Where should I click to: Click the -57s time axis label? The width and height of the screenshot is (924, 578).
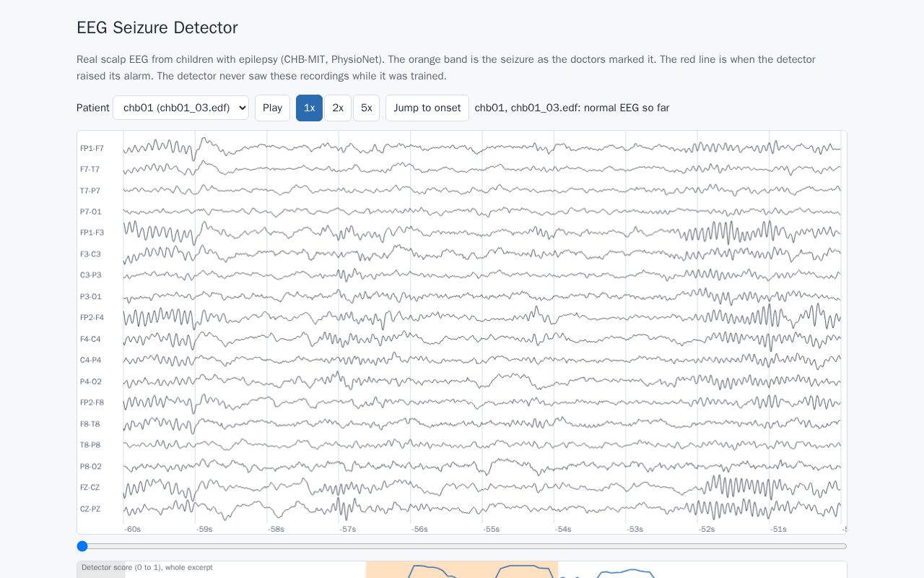point(348,530)
